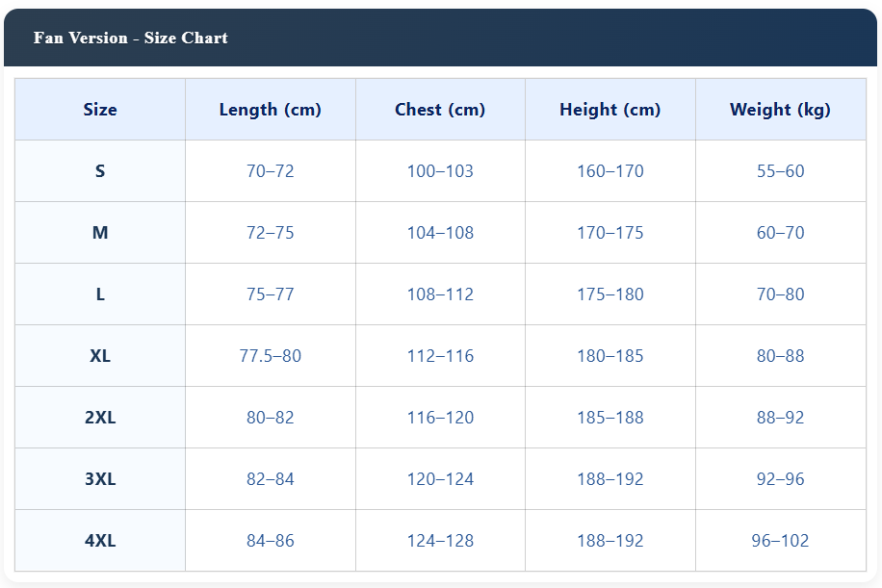
Task: Click the Length (cm) column header
Action: [271, 110]
